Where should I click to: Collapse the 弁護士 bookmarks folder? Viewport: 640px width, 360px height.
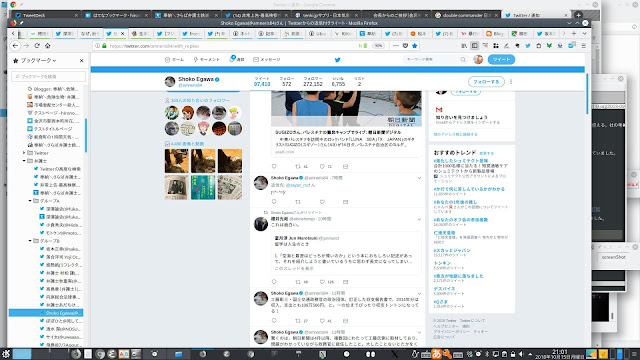[24, 161]
